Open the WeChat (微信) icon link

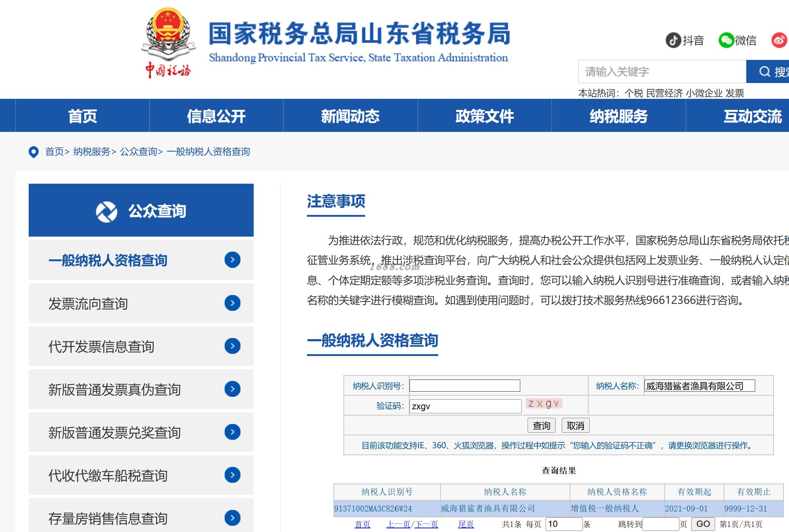[726, 40]
